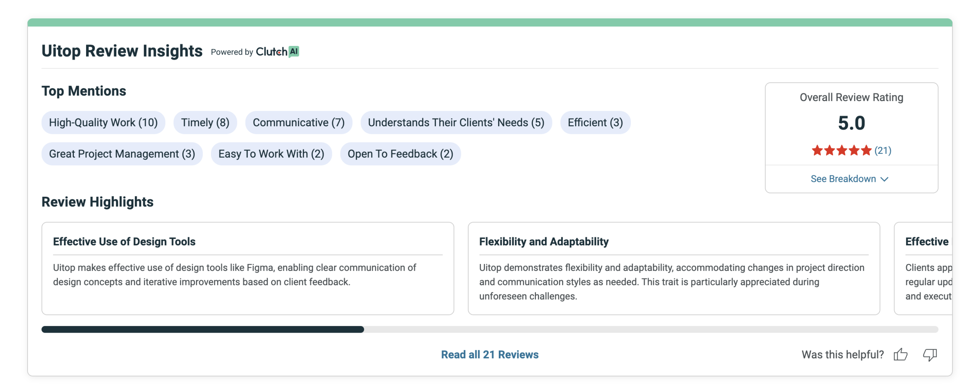Click the Flexibility and Adaptability highlight card
The width and height of the screenshot is (980, 390).
point(674,268)
